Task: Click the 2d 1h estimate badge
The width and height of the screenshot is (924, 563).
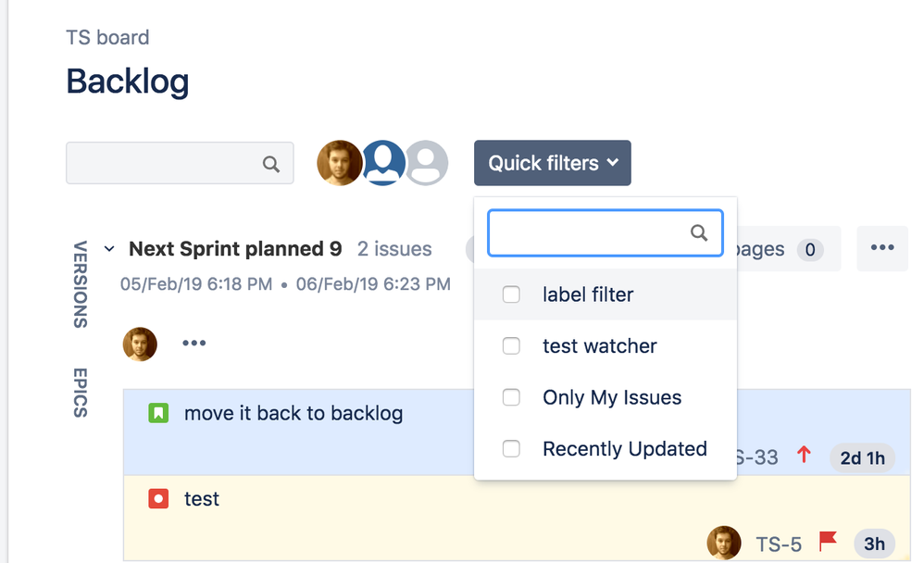Action: pos(862,457)
